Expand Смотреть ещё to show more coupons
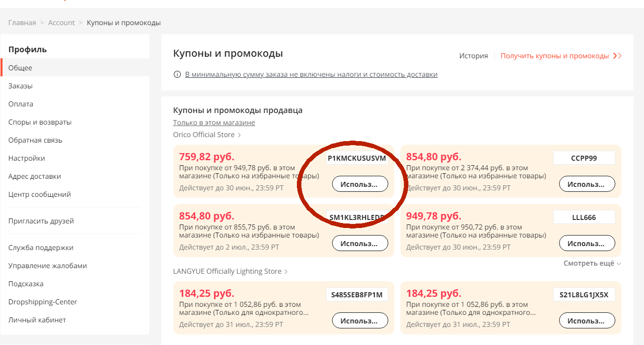The width and height of the screenshot is (644, 345). [592, 263]
